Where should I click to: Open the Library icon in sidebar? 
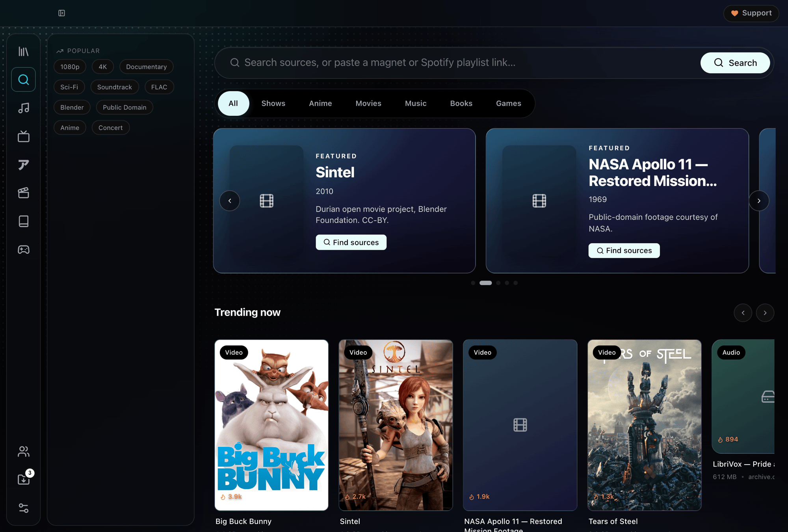(x=24, y=51)
